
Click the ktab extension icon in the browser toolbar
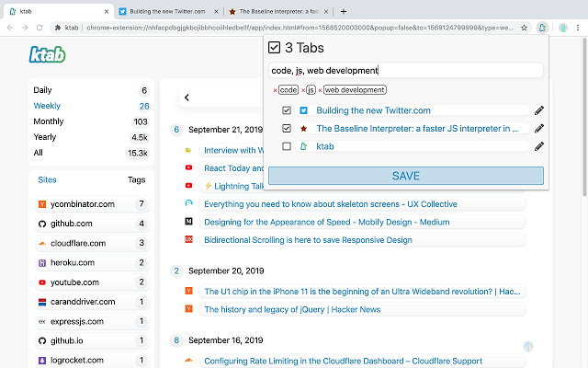pyautogui.click(x=542, y=28)
